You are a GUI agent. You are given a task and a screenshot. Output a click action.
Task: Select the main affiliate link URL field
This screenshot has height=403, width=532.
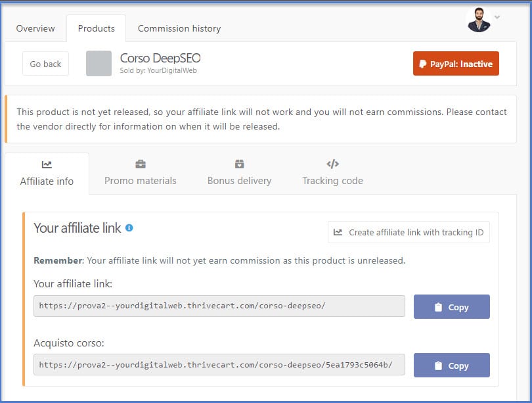pyautogui.click(x=219, y=306)
